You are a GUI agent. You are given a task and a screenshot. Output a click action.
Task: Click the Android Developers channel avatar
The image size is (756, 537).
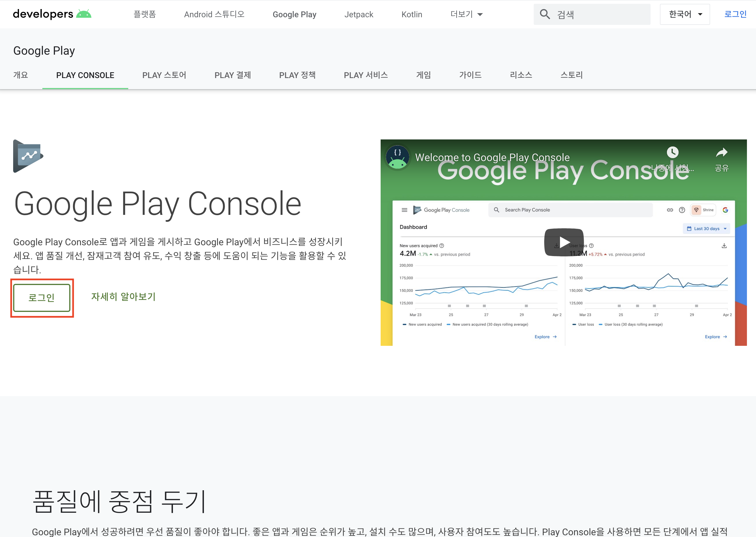click(398, 157)
